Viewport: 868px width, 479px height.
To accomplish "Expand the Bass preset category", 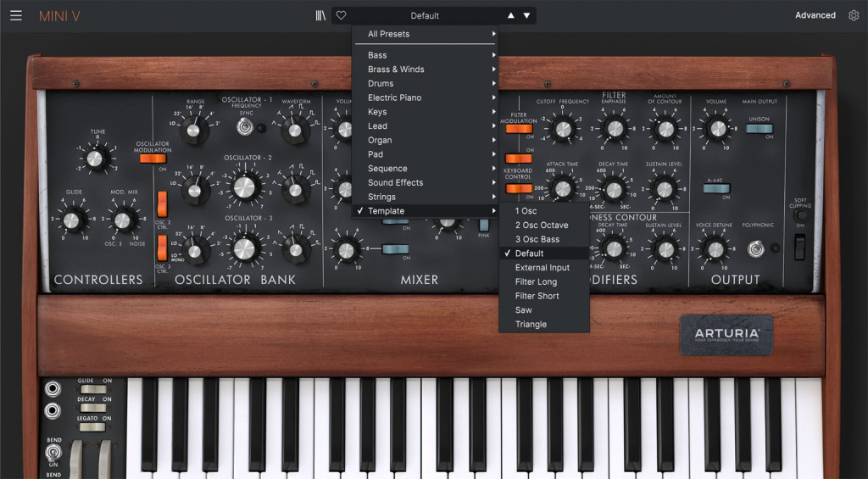I will click(x=426, y=55).
